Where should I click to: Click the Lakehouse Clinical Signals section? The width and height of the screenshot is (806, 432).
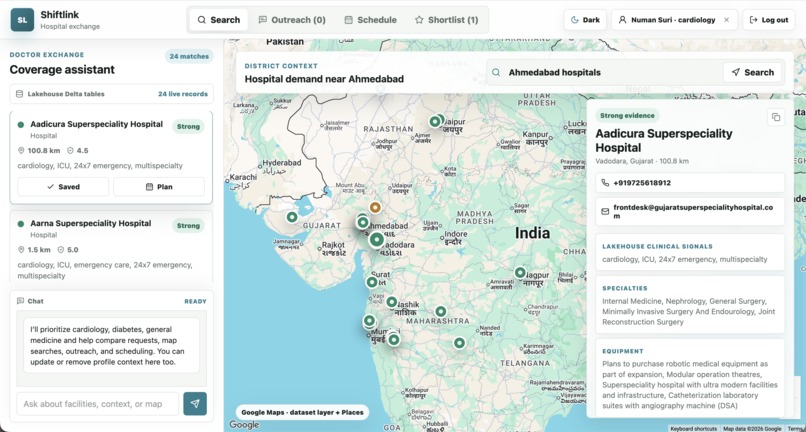coord(690,252)
